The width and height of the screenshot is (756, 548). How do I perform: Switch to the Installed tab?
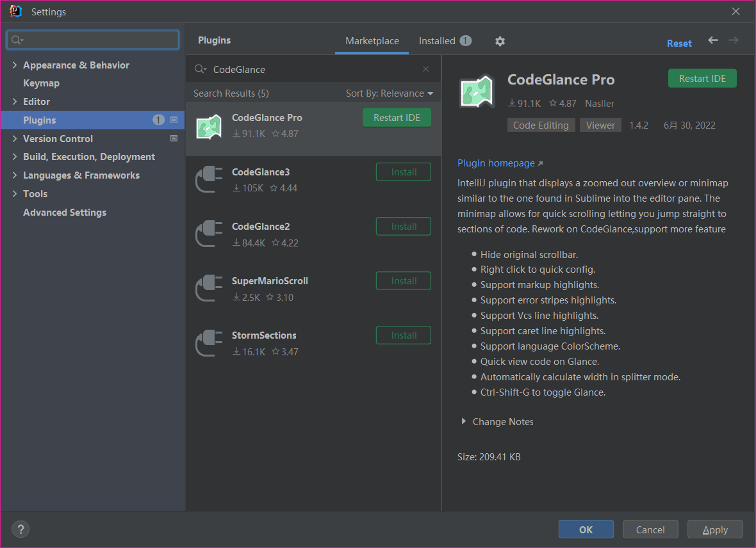[x=445, y=41]
